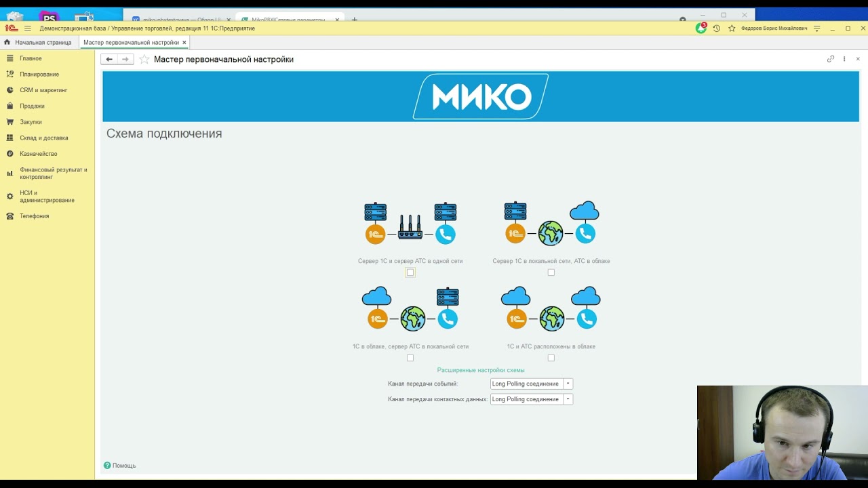The image size is (868, 488).
Task: Open 'Канал передачи событий' dropdown arrow
Action: pos(568,384)
